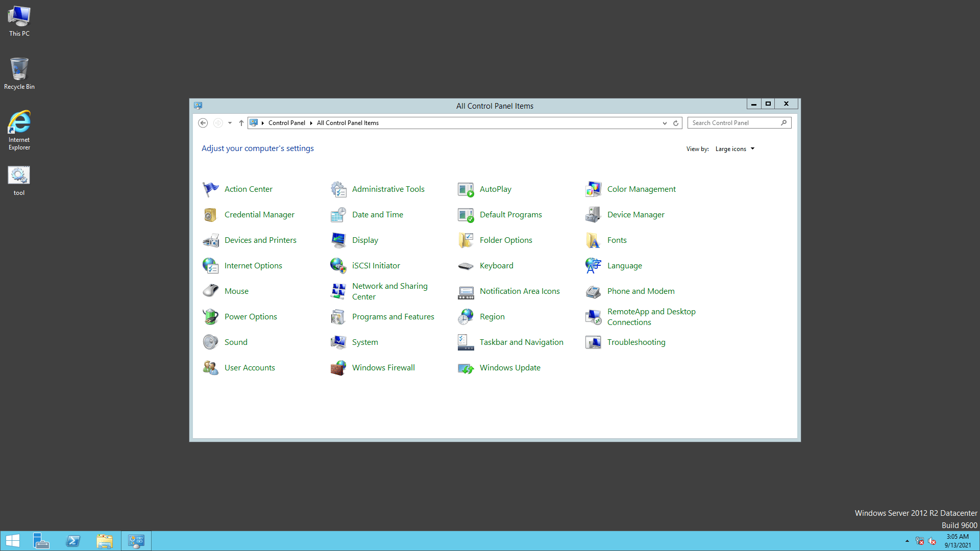
Task: Open the recent locations dropdown arrow
Action: [230, 123]
